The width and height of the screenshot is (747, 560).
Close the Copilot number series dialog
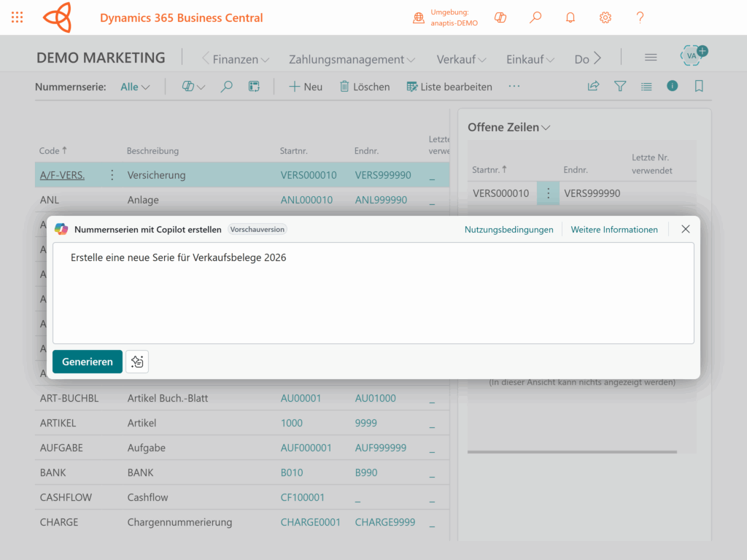686,229
